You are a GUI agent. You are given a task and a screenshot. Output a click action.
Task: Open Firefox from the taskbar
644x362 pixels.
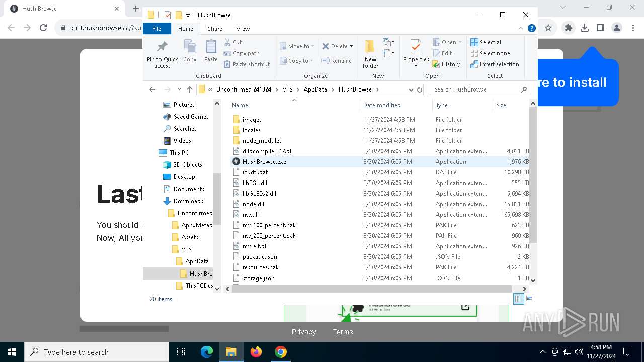(x=256, y=352)
